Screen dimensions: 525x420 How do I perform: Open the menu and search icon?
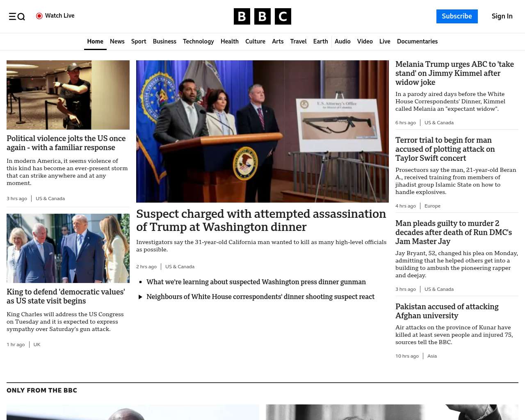click(x=17, y=16)
